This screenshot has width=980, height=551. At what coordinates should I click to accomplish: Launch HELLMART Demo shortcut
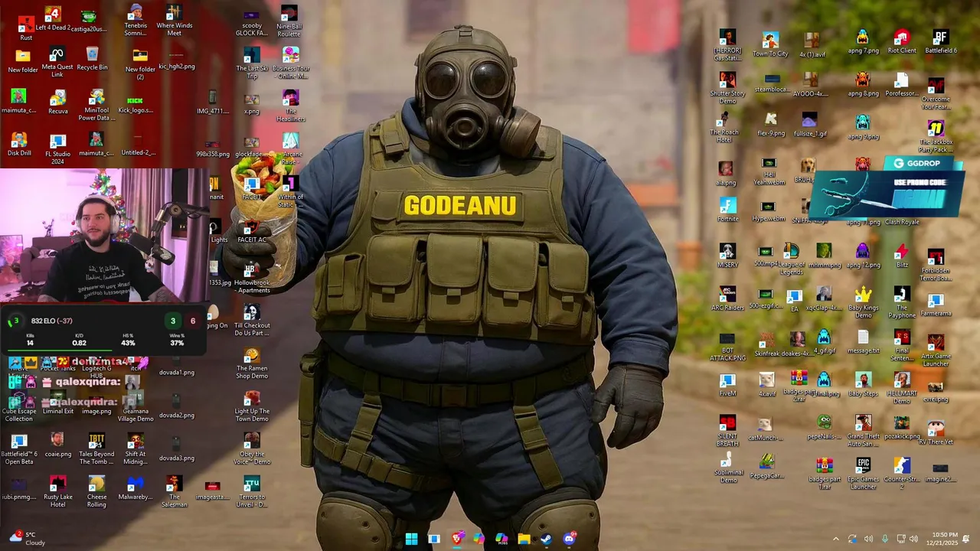tap(902, 388)
